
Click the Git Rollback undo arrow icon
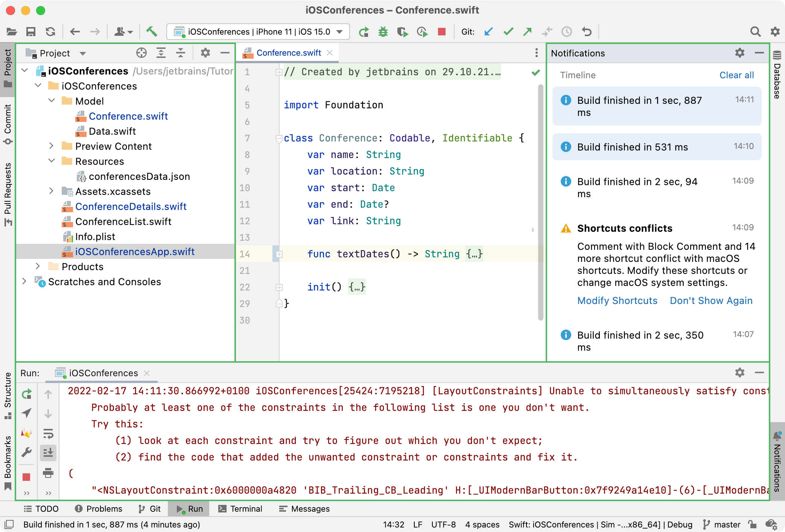pos(587,32)
